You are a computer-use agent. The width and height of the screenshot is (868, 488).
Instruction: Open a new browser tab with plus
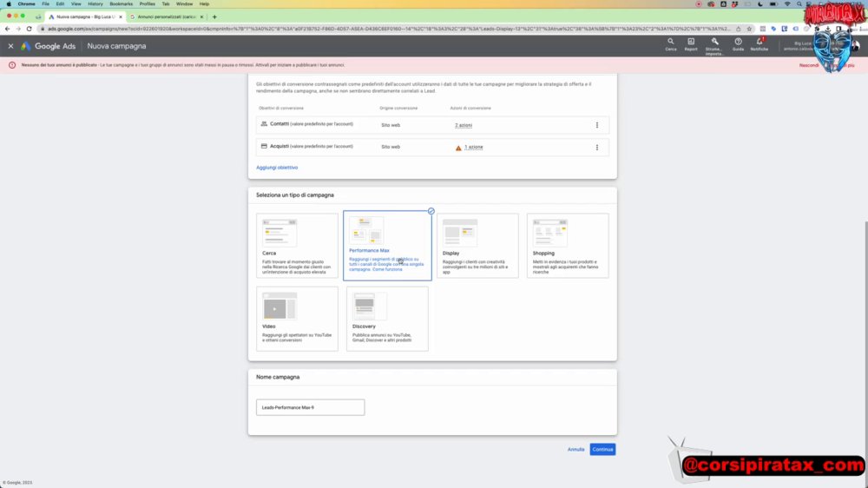[x=214, y=17]
